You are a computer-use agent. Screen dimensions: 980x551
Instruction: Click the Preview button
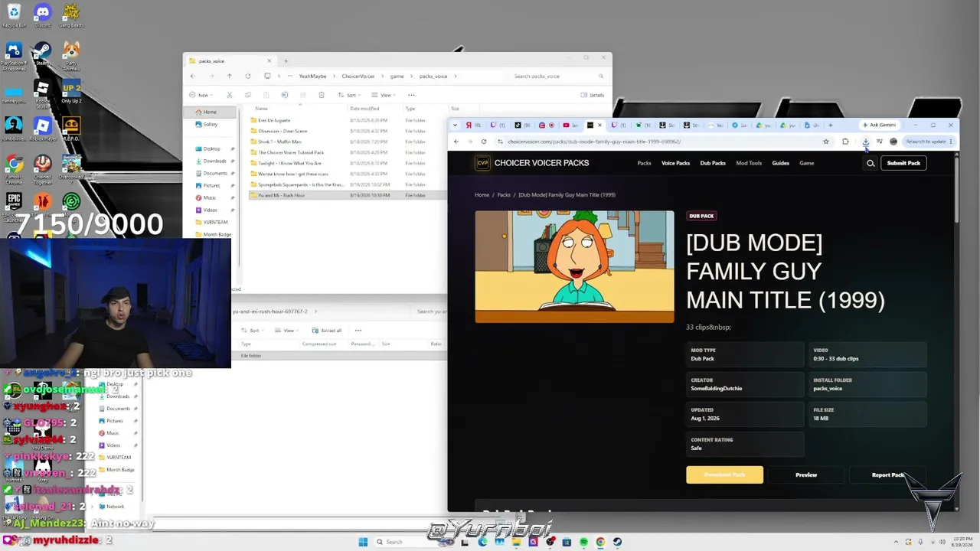(x=806, y=474)
